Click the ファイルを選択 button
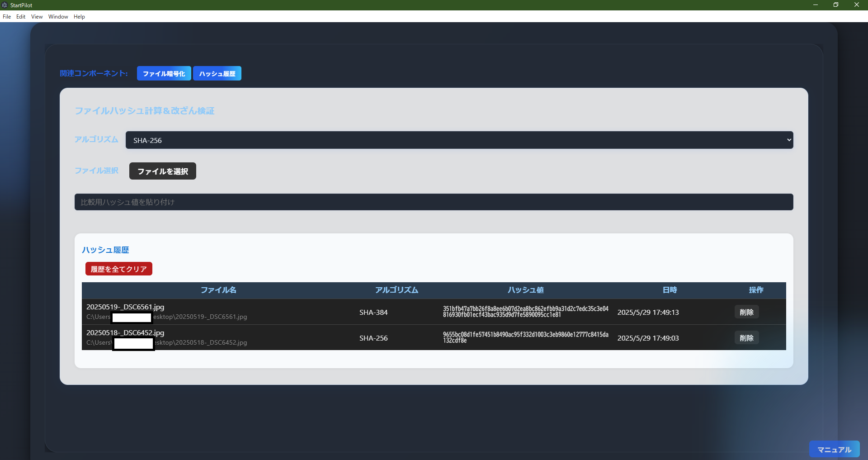Image resolution: width=868 pixels, height=460 pixels. pyautogui.click(x=162, y=171)
